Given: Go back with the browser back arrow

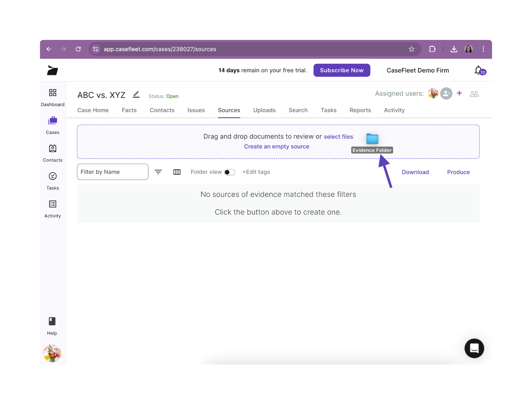Looking at the screenshot, I should point(49,49).
